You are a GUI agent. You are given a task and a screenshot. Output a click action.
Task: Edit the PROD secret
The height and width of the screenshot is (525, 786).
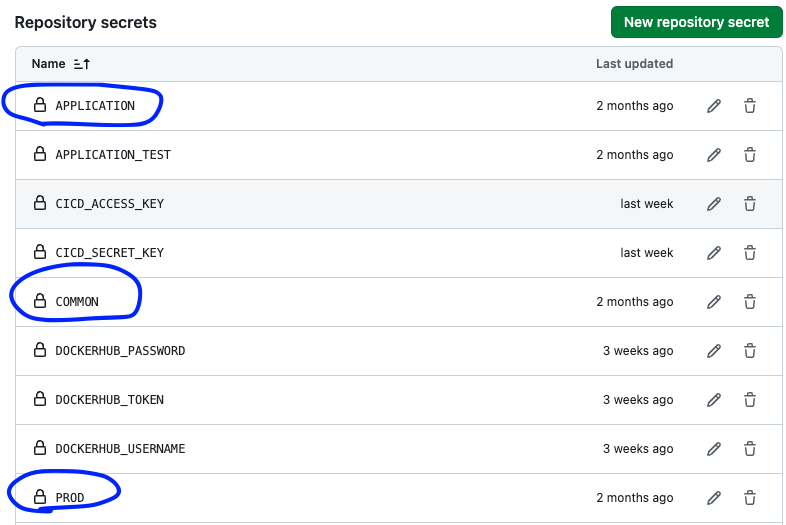pos(714,498)
